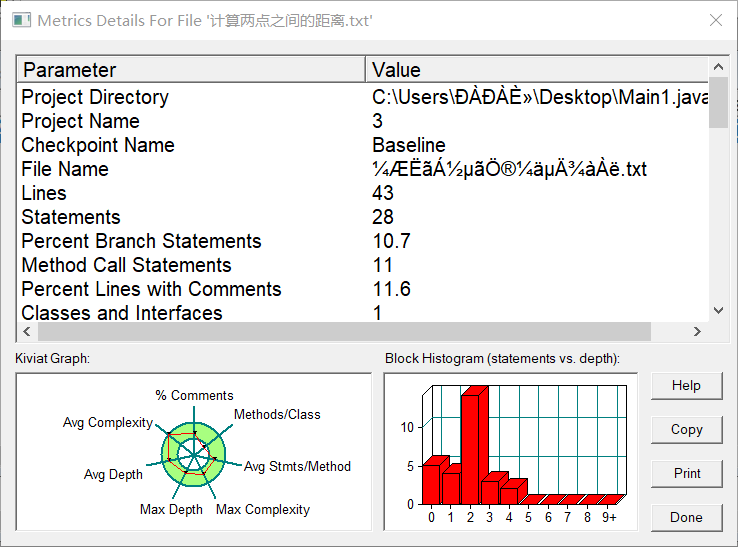The image size is (738, 547).
Task: Click the value 43 for Lines
Action: coord(383,193)
